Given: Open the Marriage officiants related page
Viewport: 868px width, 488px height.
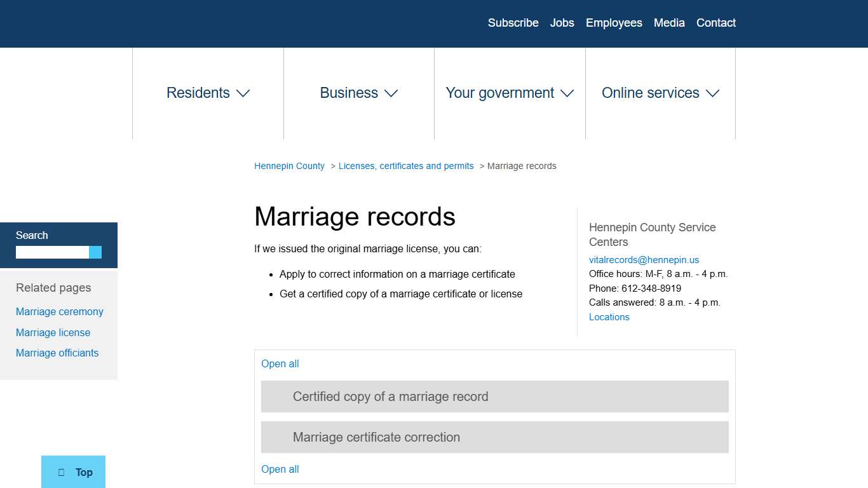Looking at the screenshot, I should pos(57,353).
